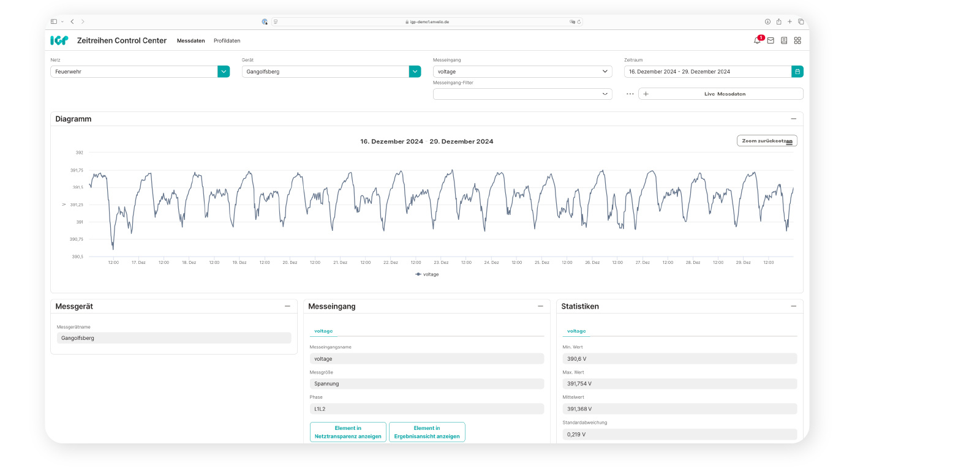Open the mail envelope icon
Viewport: 980px width, 474px height.
click(x=771, y=40)
